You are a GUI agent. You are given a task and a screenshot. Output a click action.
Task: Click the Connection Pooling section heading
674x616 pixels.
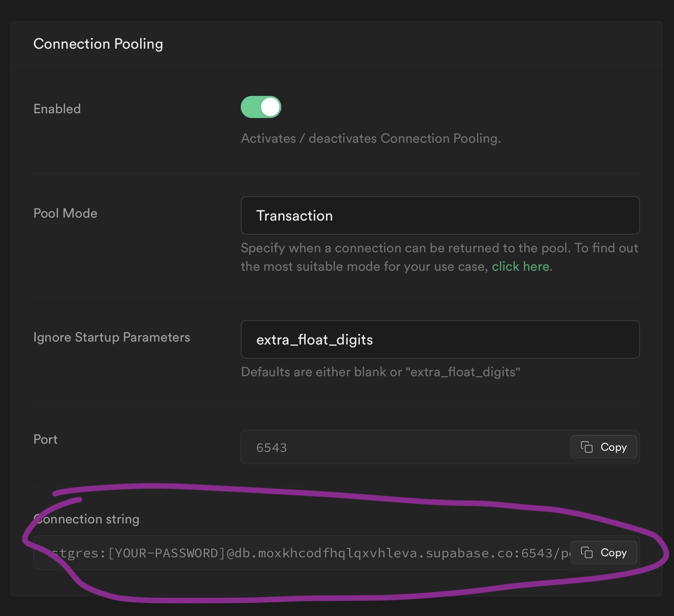(x=98, y=44)
